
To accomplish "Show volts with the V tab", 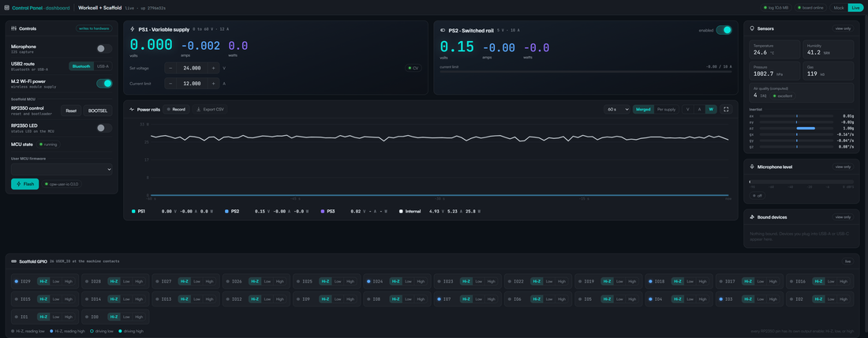I will click(x=688, y=110).
